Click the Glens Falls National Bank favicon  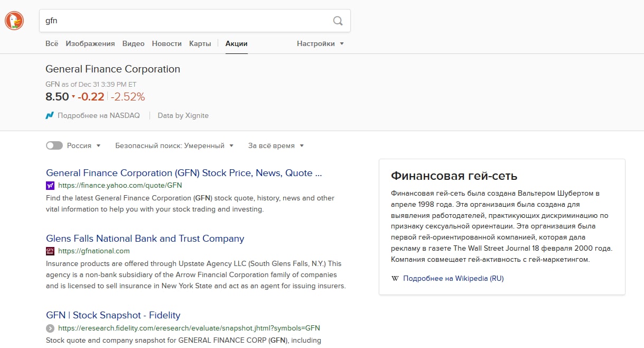(50, 251)
